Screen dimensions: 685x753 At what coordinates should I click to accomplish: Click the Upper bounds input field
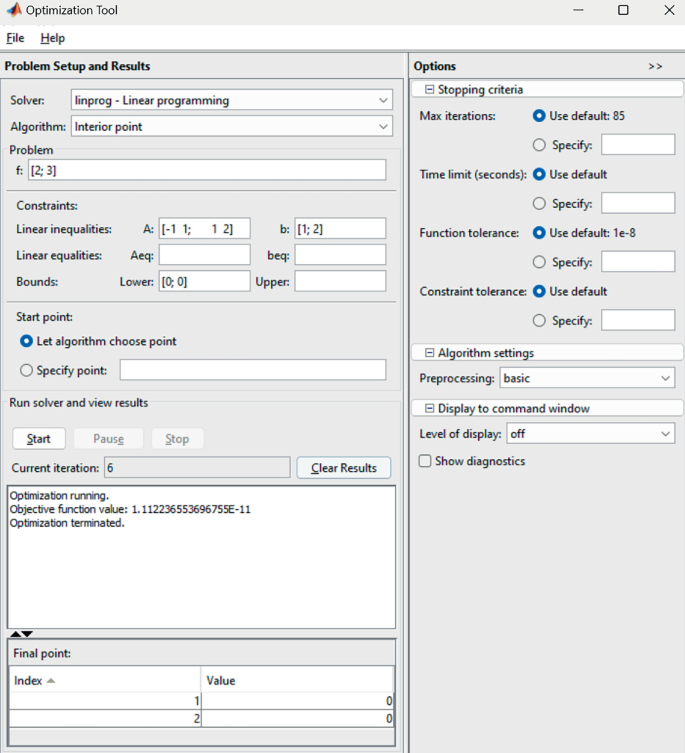tap(340, 282)
